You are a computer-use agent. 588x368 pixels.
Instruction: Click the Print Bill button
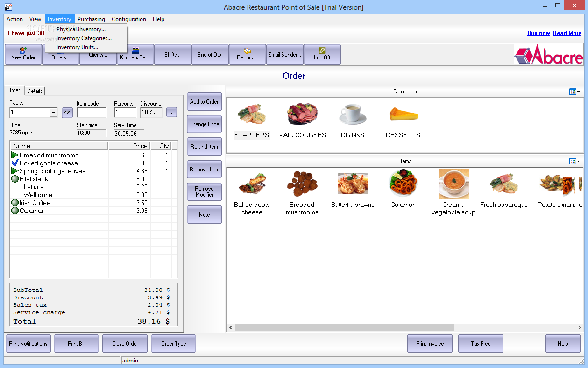pos(77,344)
